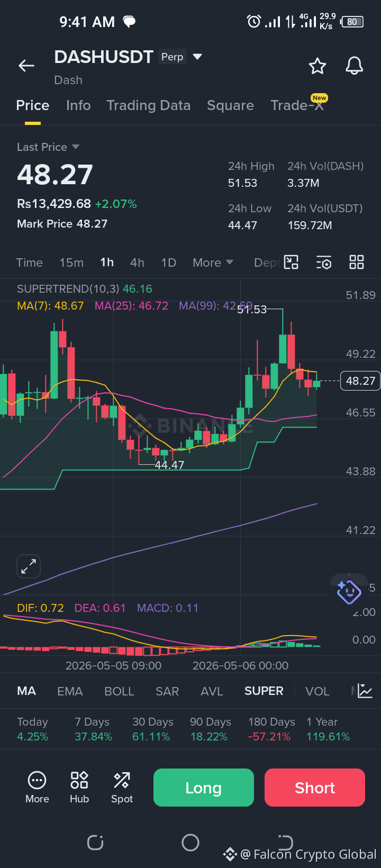Toggle the SAR indicator
This screenshot has height=868, width=381.
[x=167, y=691]
